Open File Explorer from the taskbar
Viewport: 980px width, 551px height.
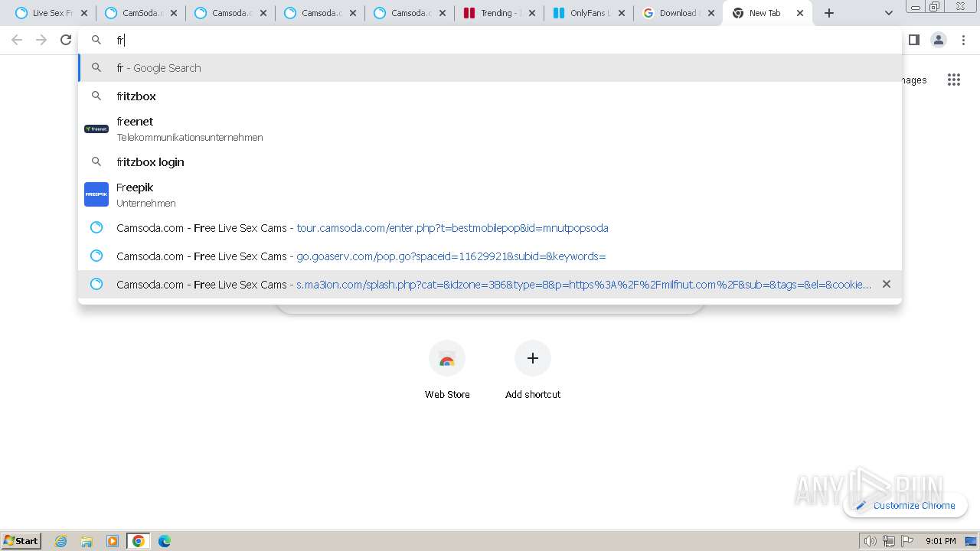pos(87,541)
